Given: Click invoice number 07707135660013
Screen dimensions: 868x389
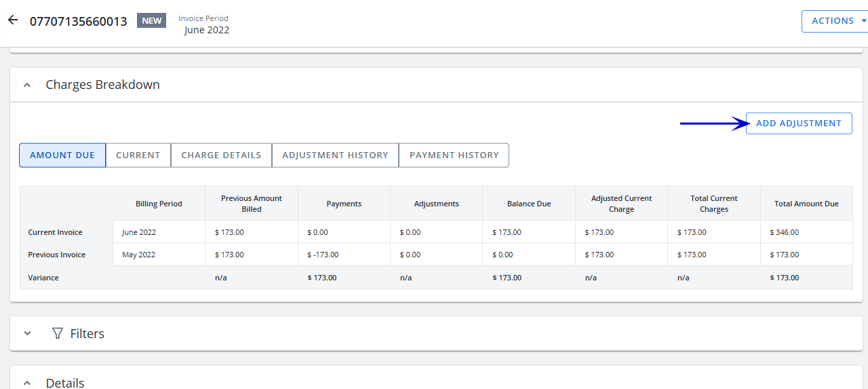Looking at the screenshot, I should (x=78, y=21).
